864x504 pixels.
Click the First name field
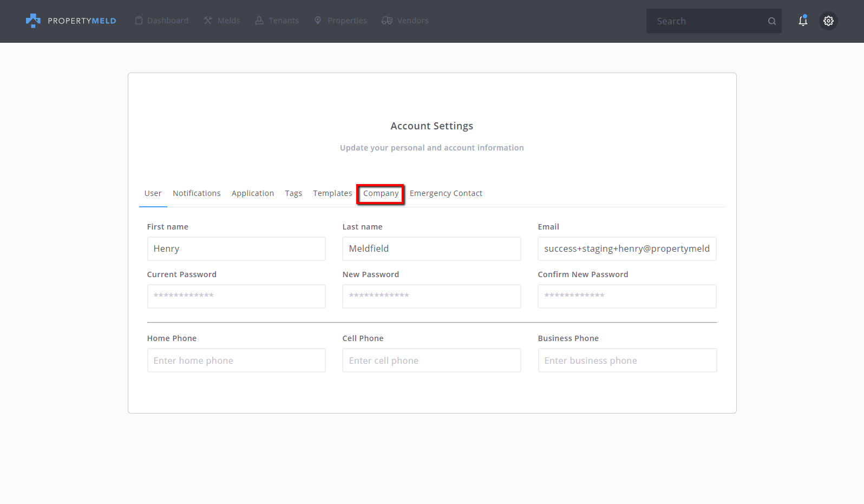tap(237, 248)
